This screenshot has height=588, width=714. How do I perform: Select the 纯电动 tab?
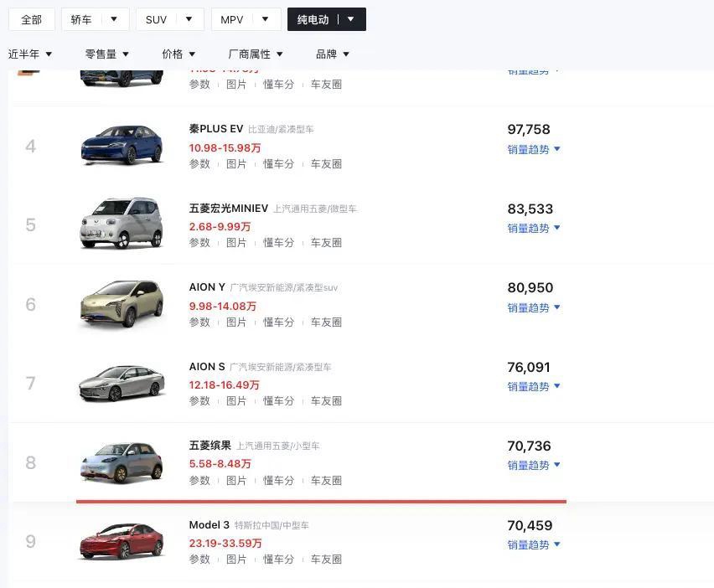[x=313, y=19]
